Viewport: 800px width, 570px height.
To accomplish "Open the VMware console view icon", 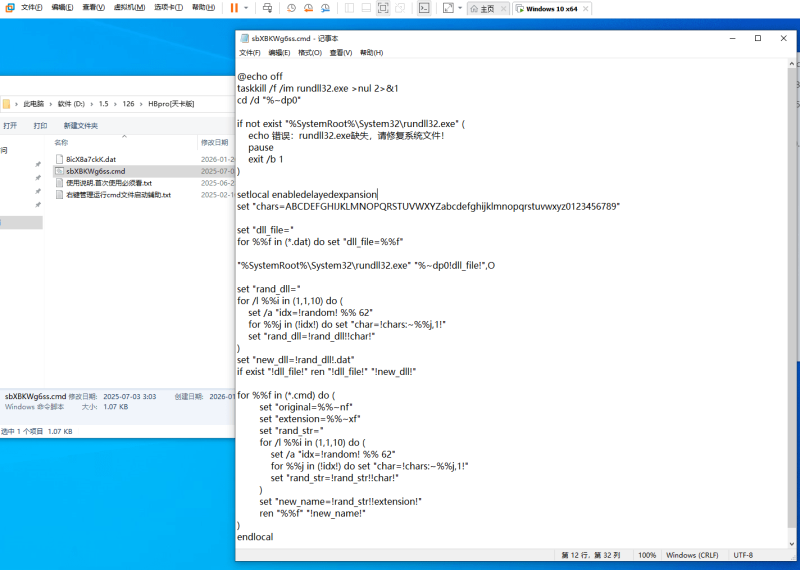I will [x=424, y=8].
